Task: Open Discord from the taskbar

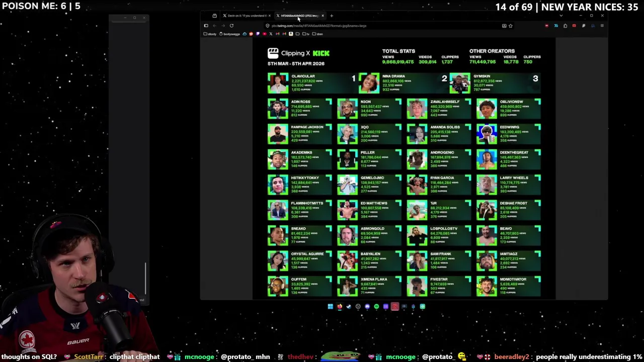Action: coord(367,306)
